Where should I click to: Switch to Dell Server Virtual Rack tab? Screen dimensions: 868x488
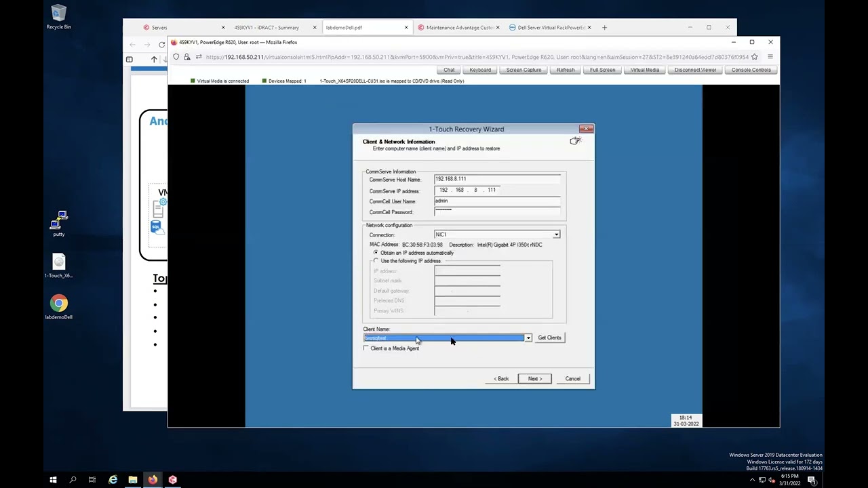click(x=549, y=28)
